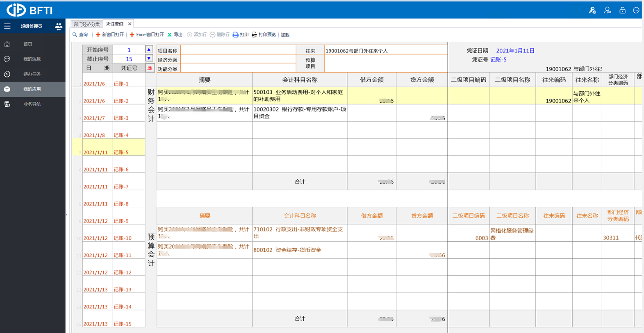
Task: Click the user profile icon in header
Action: 608,10
